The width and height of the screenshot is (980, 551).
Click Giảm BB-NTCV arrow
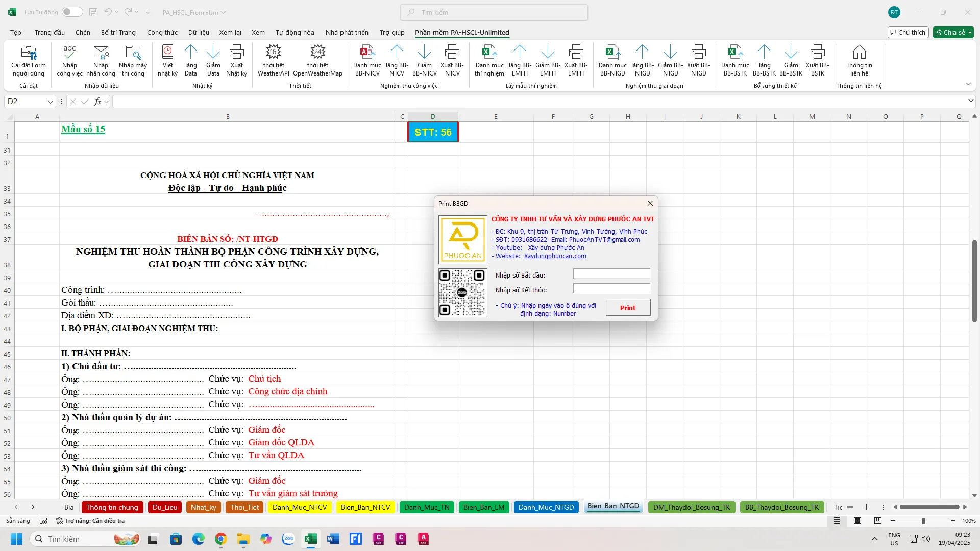[424, 61]
